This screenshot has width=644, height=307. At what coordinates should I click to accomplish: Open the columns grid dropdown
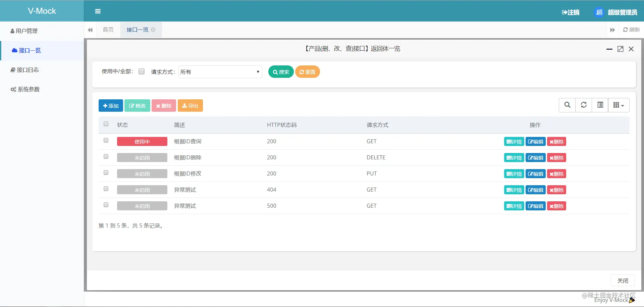tap(619, 105)
